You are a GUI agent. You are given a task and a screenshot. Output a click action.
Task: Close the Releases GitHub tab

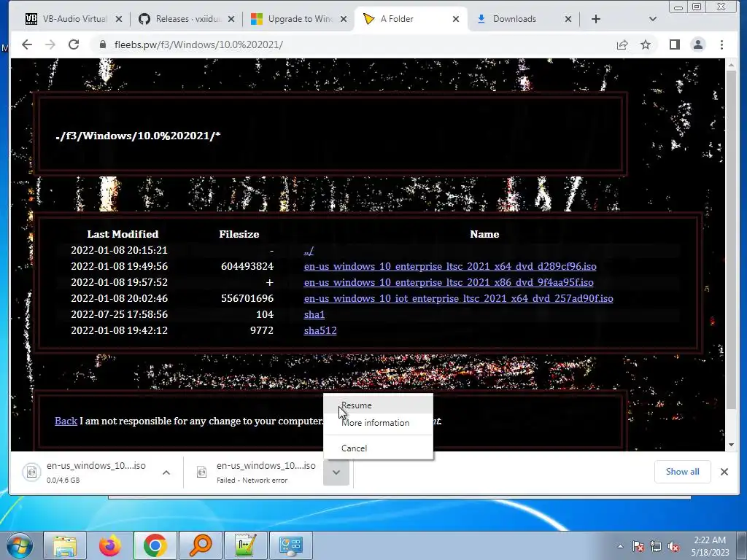[x=231, y=19]
